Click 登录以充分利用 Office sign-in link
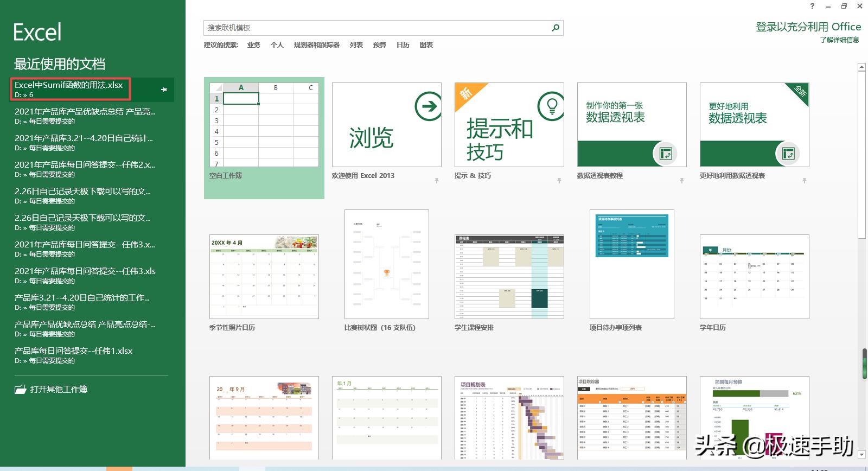The image size is (868, 471). pyautogui.click(x=808, y=27)
